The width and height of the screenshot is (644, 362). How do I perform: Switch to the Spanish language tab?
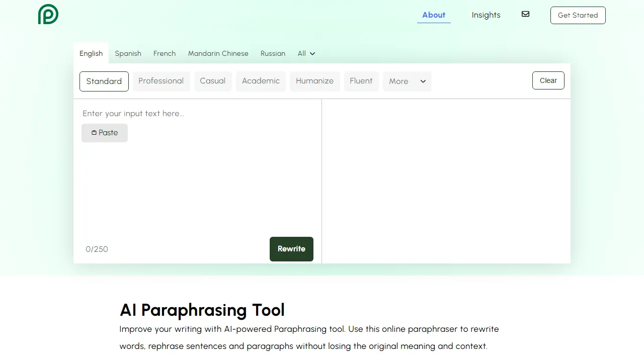[128, 53]
